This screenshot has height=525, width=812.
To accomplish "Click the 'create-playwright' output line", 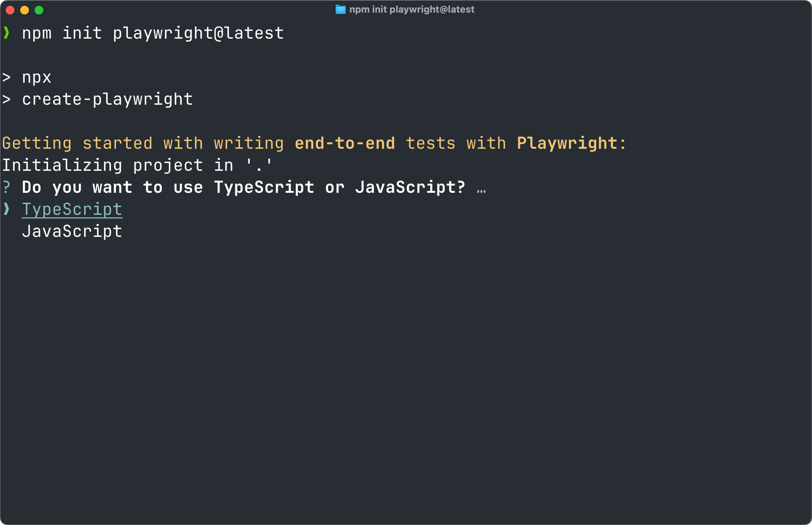I will (x=108, y=99).
